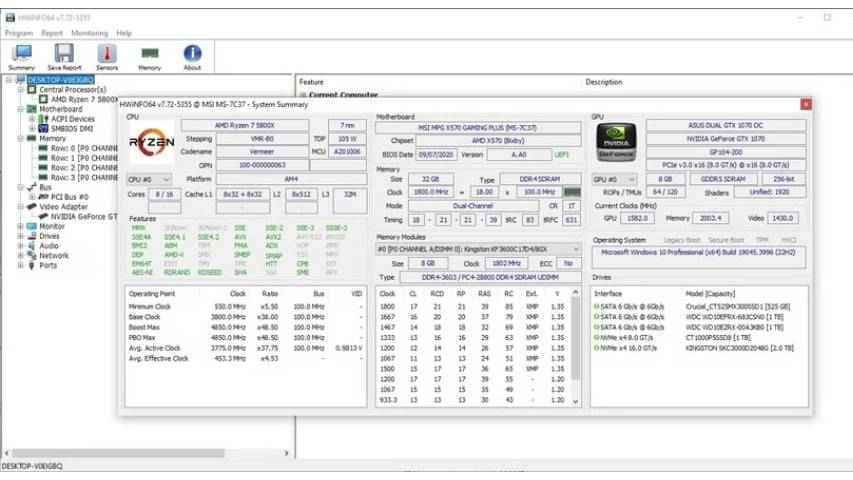The width and height of the screenshot is (853, 480).
Task: Click the memory clock activity indicator bar
Action: click(x=572, y=192)
